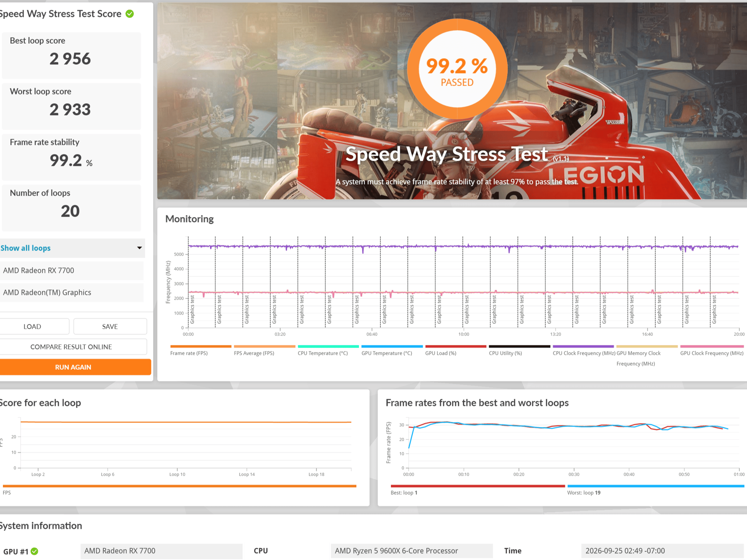Select the AMD Radeon RX 7700 entry in sidebar
Image resolution: width=747 pixels, height=560 pixels.
coord(71,271)
